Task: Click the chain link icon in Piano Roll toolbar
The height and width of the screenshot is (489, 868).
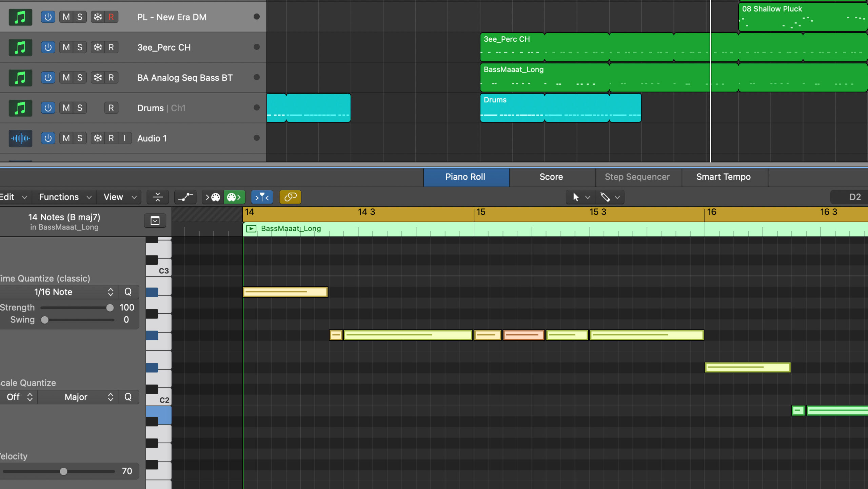Action: pos(290,198)
